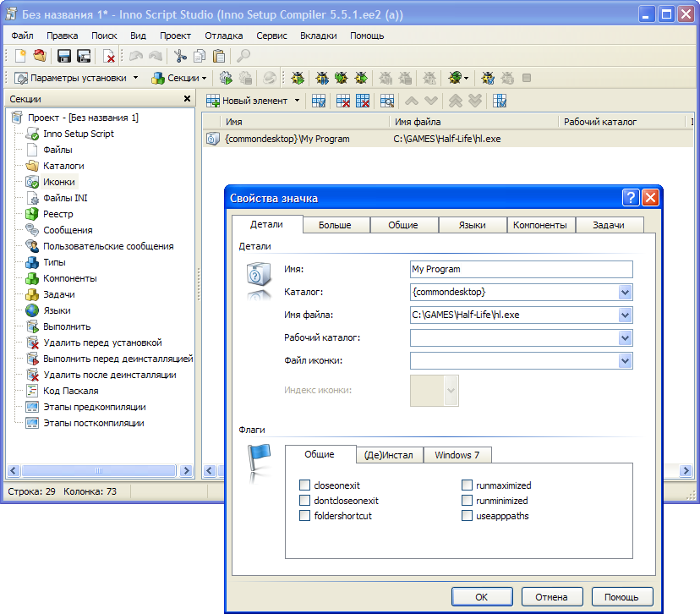Image resolution: width=700 pixels, height=614 pixels.
Task: Click the Open file toolbar icon
Action: pos(40,56)
